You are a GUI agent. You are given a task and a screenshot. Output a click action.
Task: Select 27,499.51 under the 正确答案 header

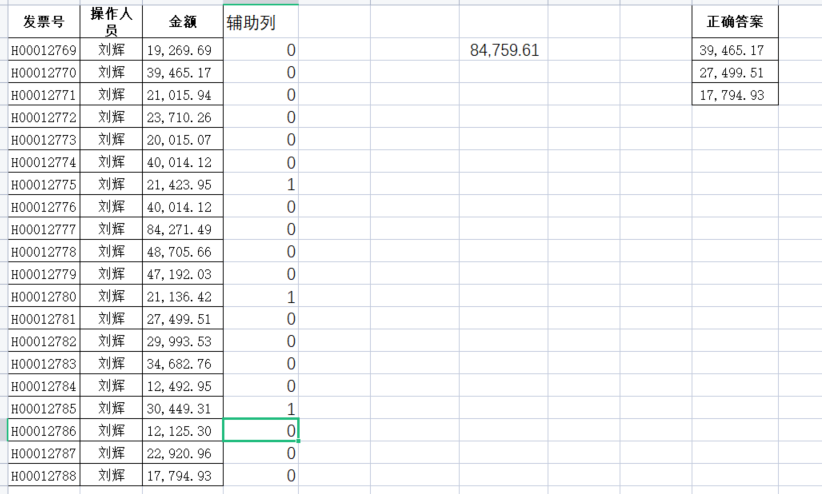pyautogui.click(x=735, y=72)
